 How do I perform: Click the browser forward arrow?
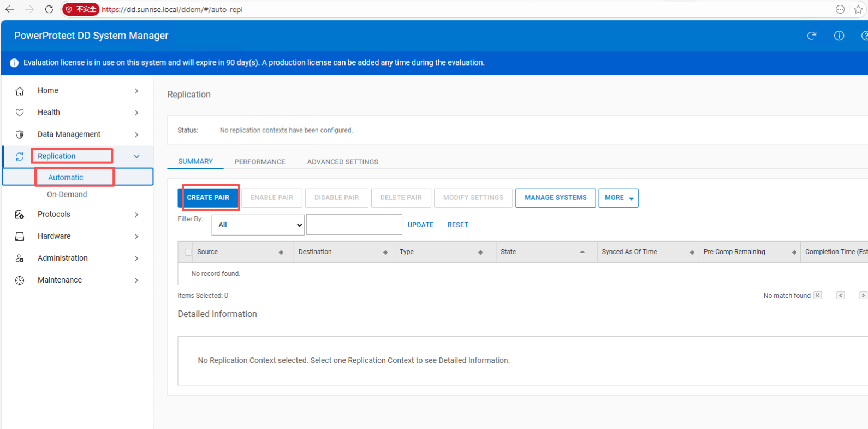(29, 9)
